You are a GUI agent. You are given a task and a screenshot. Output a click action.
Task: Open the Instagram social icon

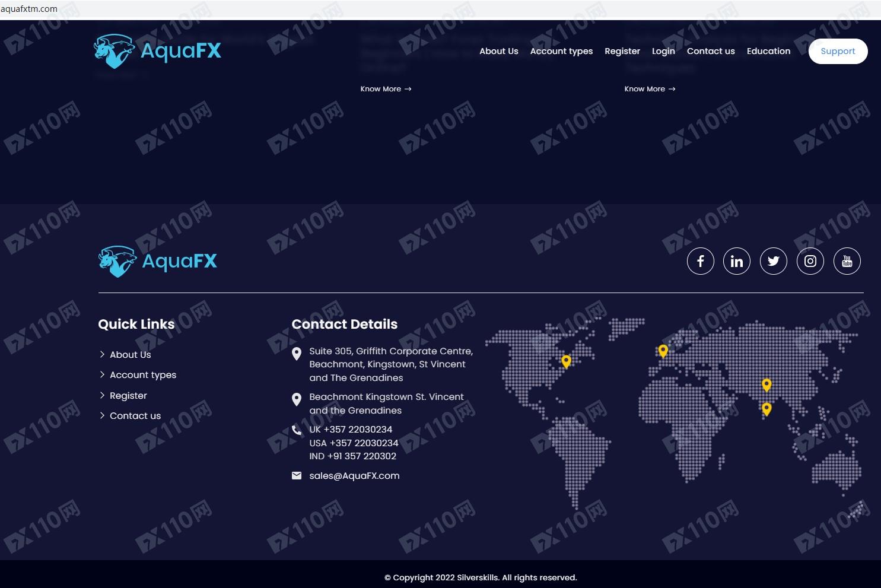click(x=810, y=261)
